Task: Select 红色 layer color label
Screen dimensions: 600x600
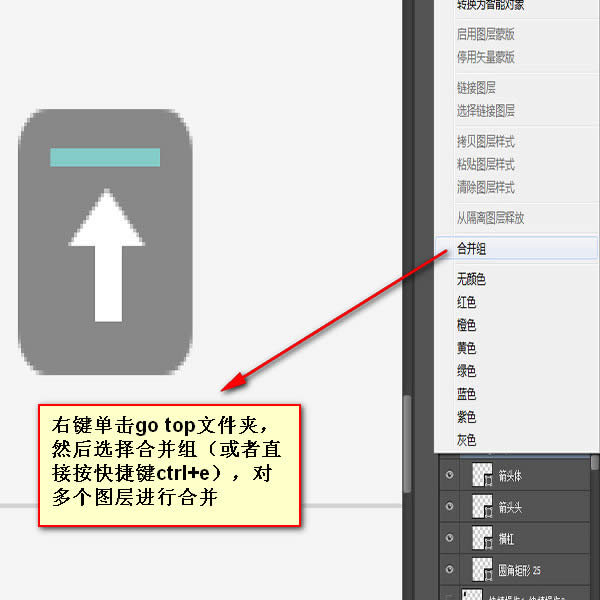Action: pos(466,302)
